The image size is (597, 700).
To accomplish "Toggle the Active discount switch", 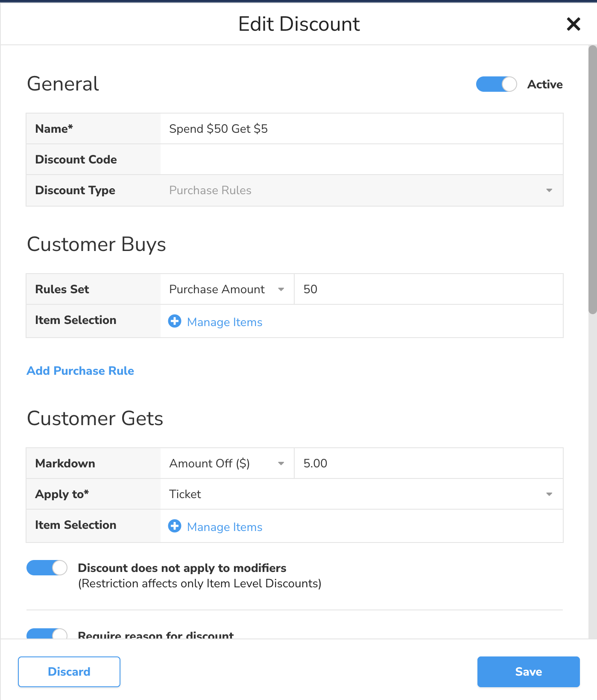I will tap(496, 85).
